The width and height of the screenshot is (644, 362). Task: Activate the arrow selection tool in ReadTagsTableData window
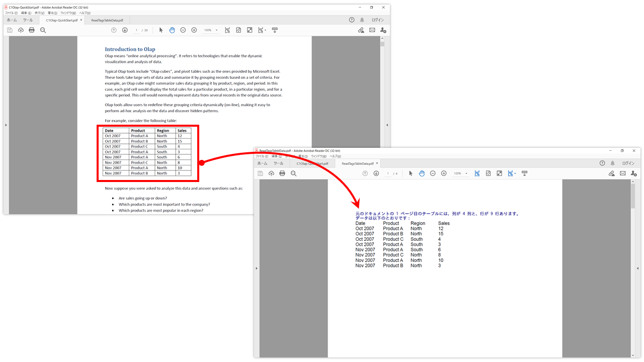coord(411,173)
